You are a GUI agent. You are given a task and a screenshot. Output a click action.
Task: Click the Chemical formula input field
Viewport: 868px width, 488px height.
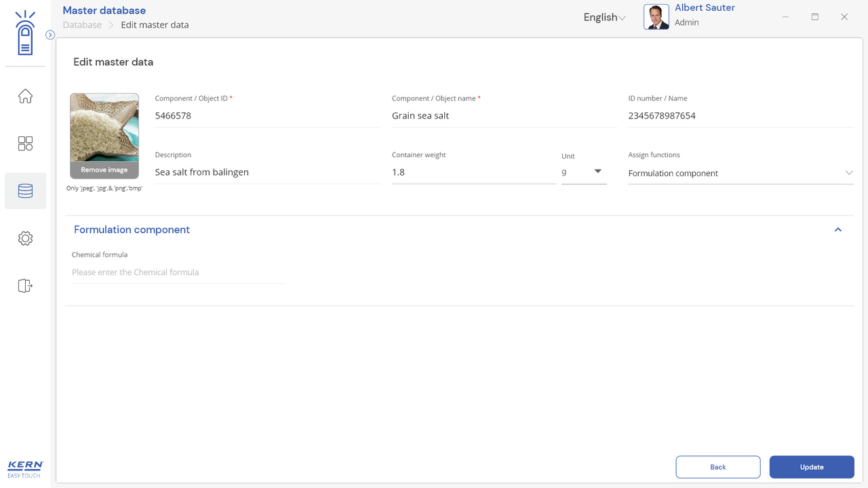(x=178, y=272)
